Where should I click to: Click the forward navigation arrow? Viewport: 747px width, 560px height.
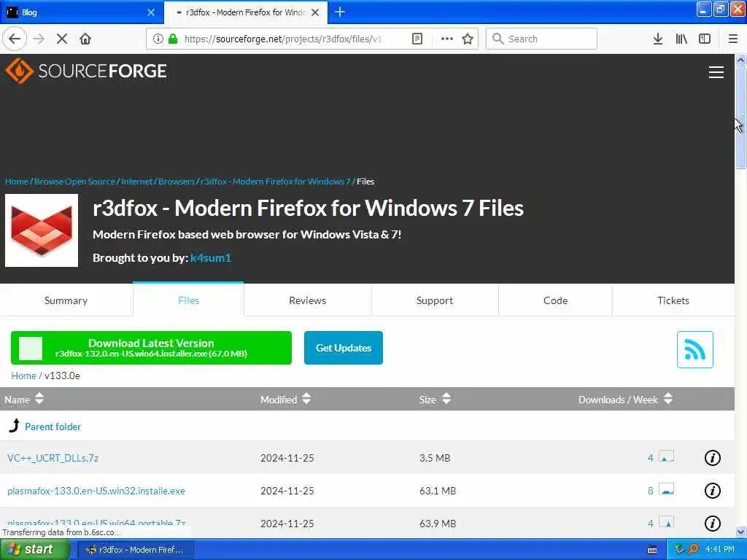tap(39, 39)
